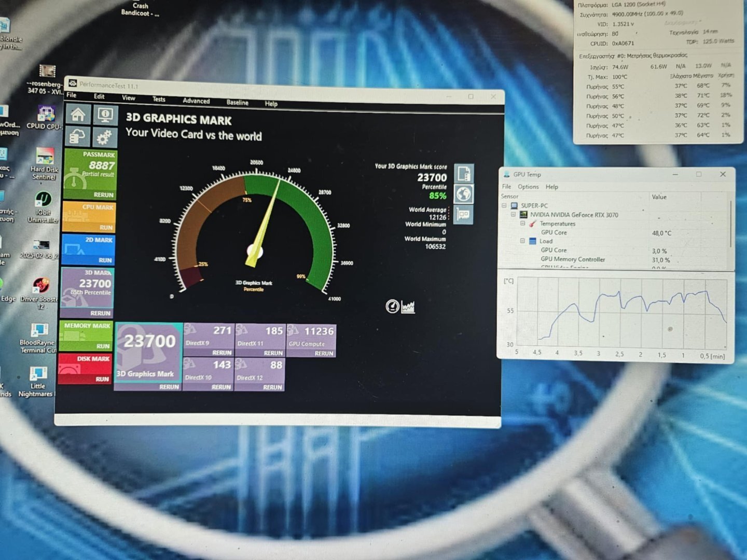Viewport: 747px width, 560px height.
Task: Run the Memory Mark test
Action: pyautogui.click(x=103, y=346)
